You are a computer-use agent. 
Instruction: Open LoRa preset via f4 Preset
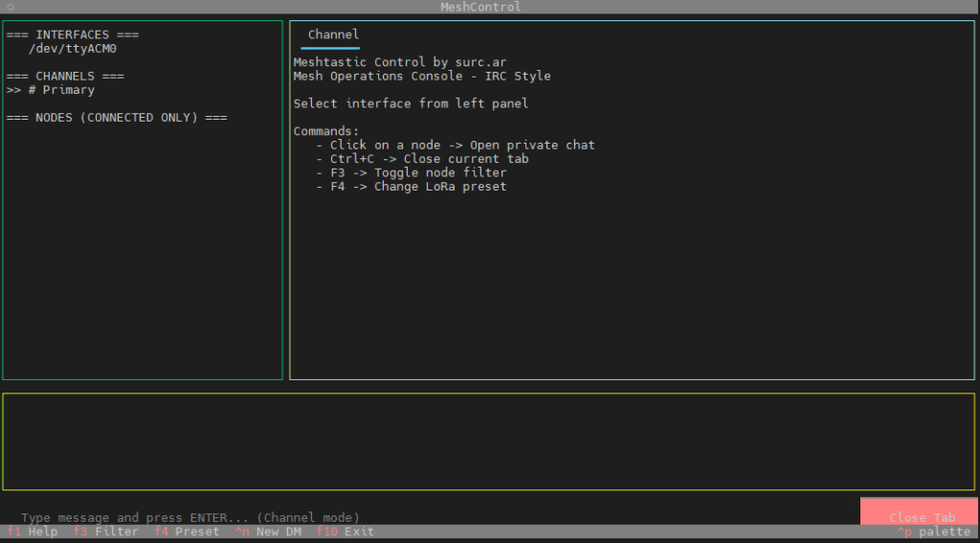pos(187,532)
